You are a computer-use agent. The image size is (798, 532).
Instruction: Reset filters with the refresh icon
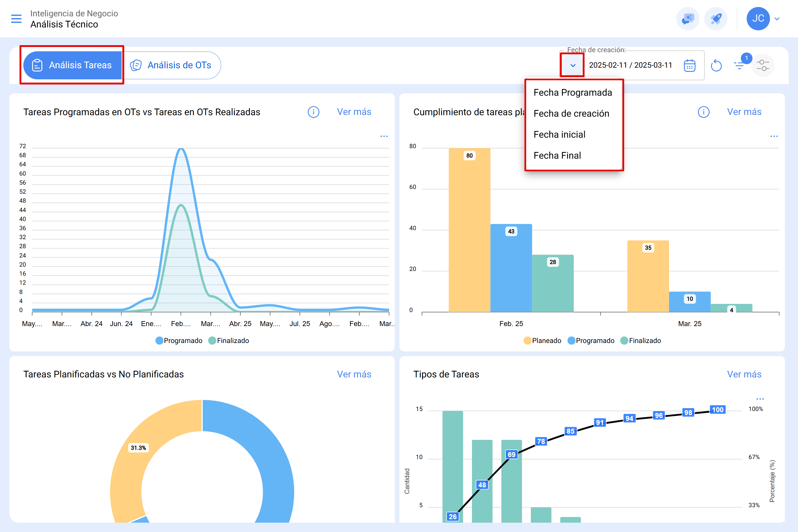(716, 65)
